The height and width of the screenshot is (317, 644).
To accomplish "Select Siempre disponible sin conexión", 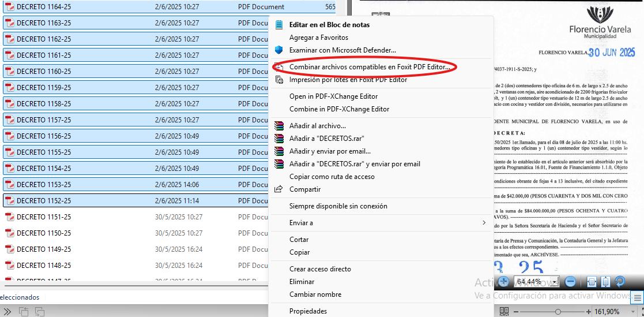I will 338,206.
